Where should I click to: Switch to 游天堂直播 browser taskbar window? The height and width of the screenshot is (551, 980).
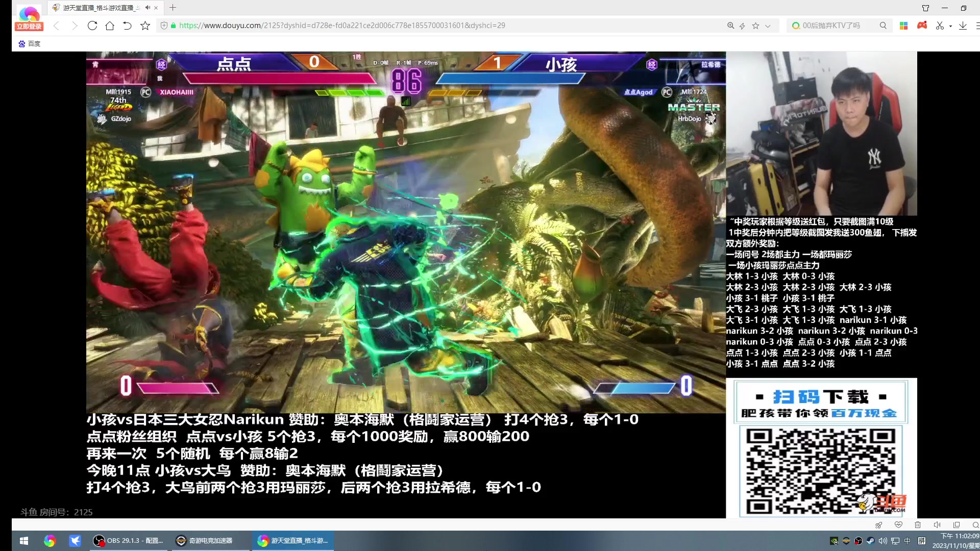(293, 541)
